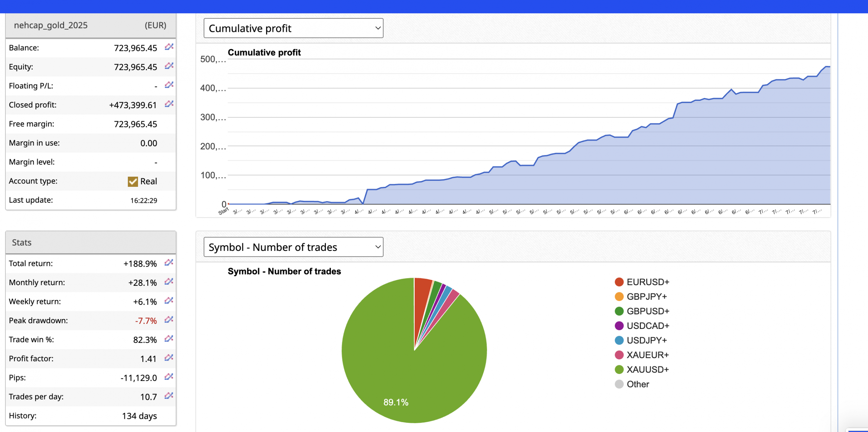This screenshot has width=868, height=432.
Task: Click the GBPJPY+ legend label
Action: 646,297
